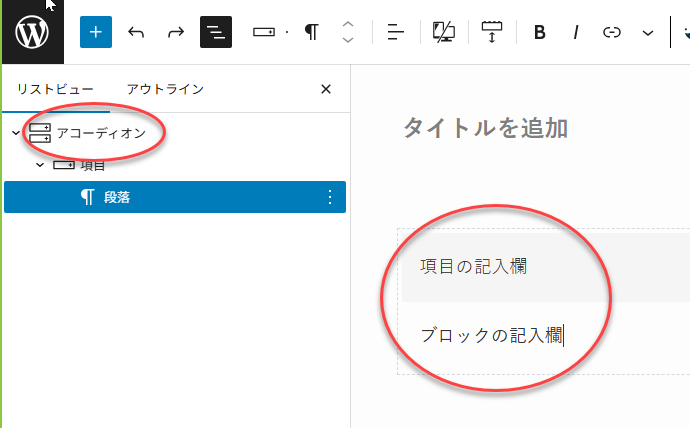Undo the last change
The image size is (690, 428).
tap(136, 32)
